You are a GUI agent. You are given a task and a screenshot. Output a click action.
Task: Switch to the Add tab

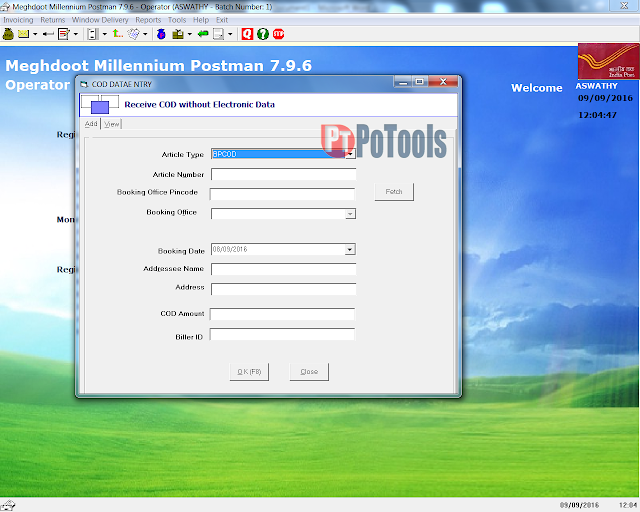(x=91, y=124)
